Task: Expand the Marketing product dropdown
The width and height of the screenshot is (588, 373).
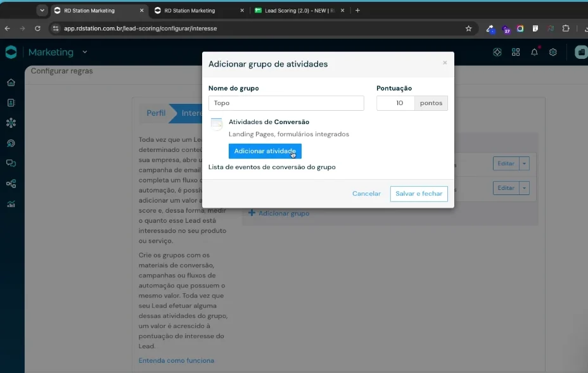Action: (x=85, y=52)
